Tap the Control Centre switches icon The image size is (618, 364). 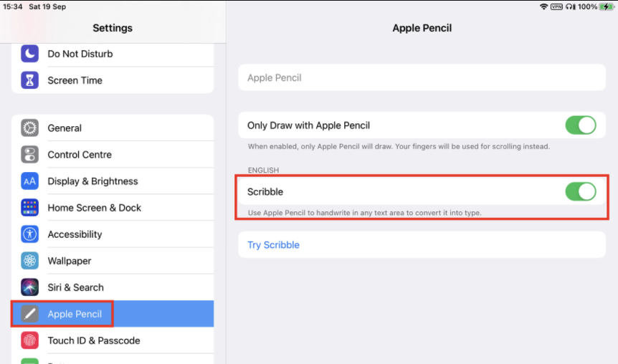[x=29, y=155]
